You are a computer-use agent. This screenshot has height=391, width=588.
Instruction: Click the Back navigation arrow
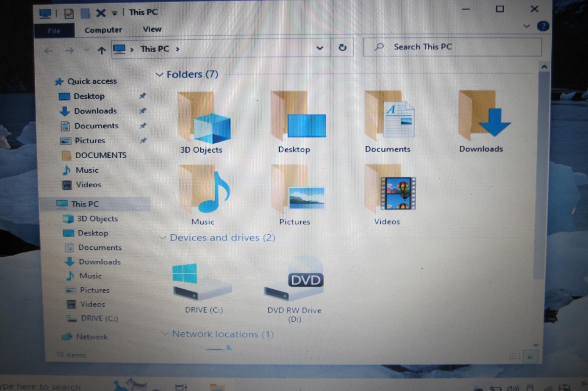click(x=48, y=51)
